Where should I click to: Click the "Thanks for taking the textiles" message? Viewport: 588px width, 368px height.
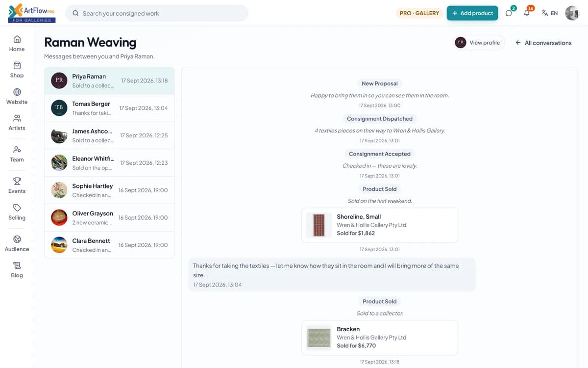[x=332, y=275]
